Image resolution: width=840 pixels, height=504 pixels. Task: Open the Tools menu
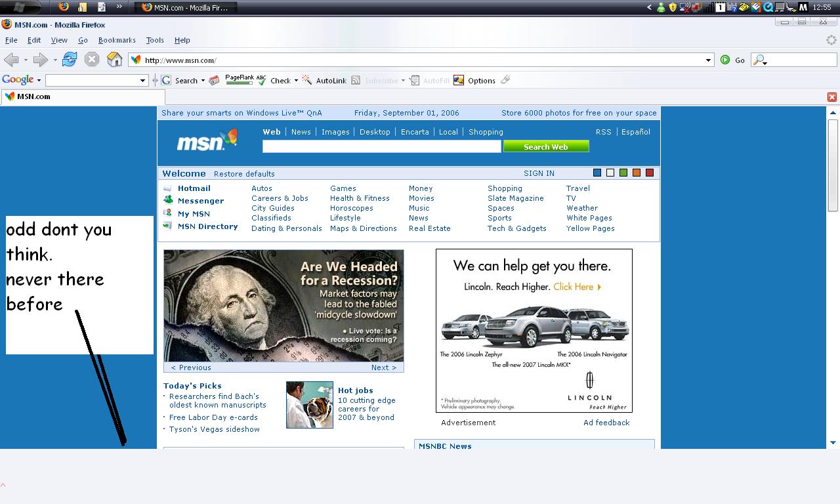pyautogui.click(x=155, y=40)
